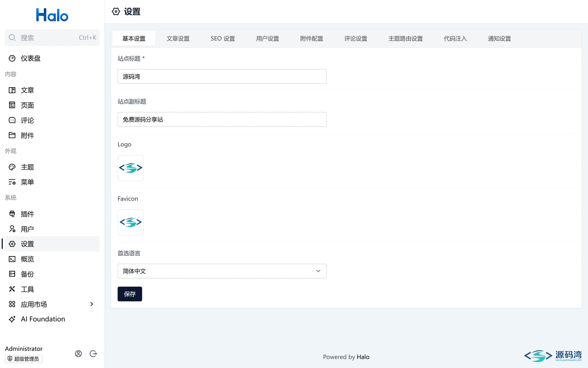
Task: Click the 页面 pages icon in sidebar
Action: click(x=12, y=105)
